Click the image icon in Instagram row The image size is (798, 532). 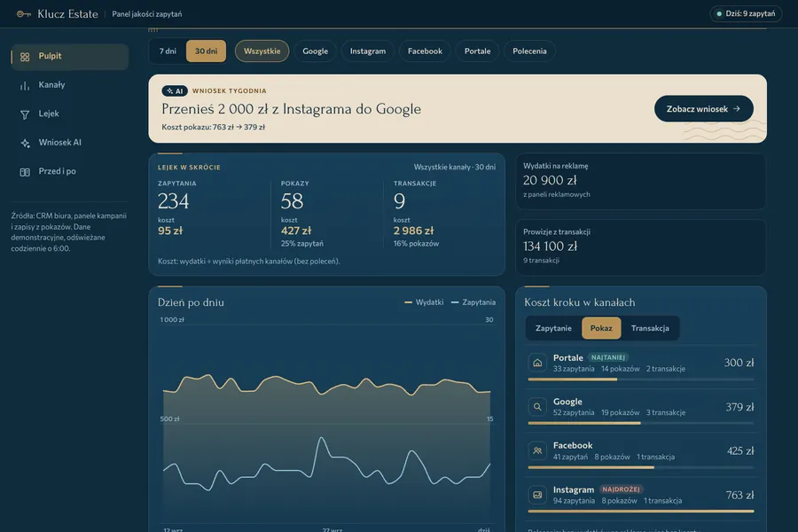[x=537, y=495]
